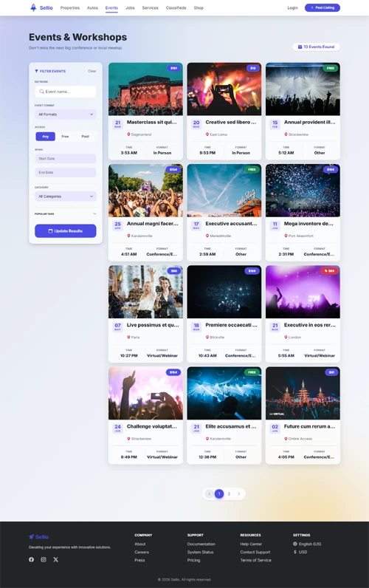Open Classifieds in top navigation
This screenshot has width=369, height=588.
click(x=176, y=8)
